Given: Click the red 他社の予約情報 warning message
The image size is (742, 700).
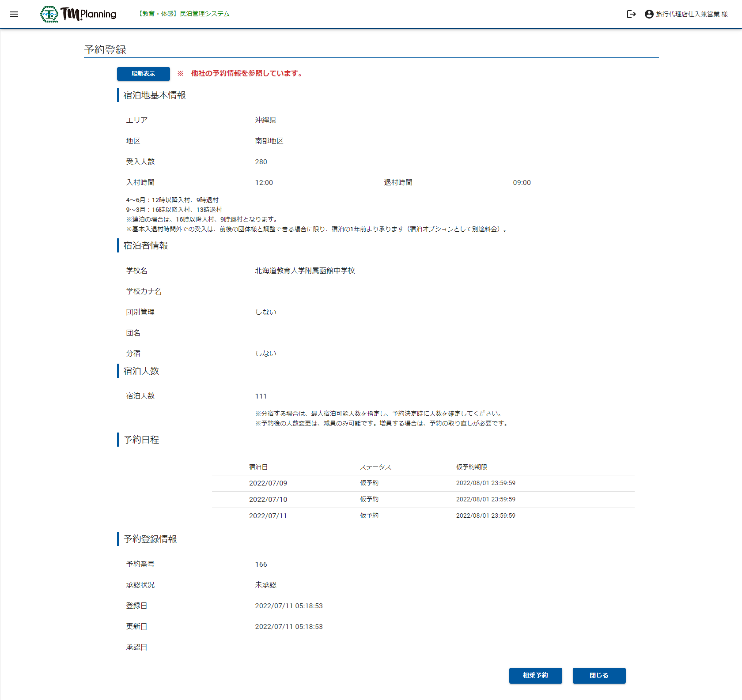Looking at the screenshot, I should 247,74.
